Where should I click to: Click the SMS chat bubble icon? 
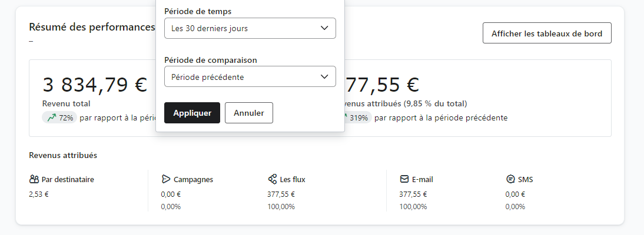tap(510, 179)
